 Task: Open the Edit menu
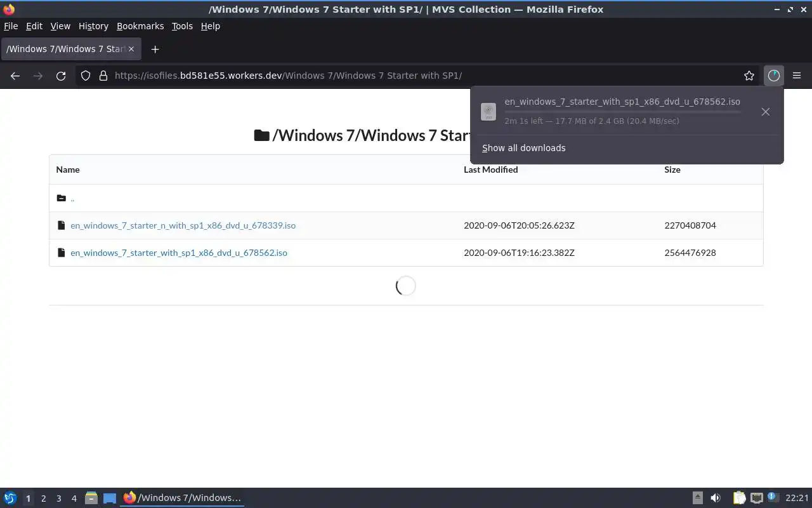34,26
